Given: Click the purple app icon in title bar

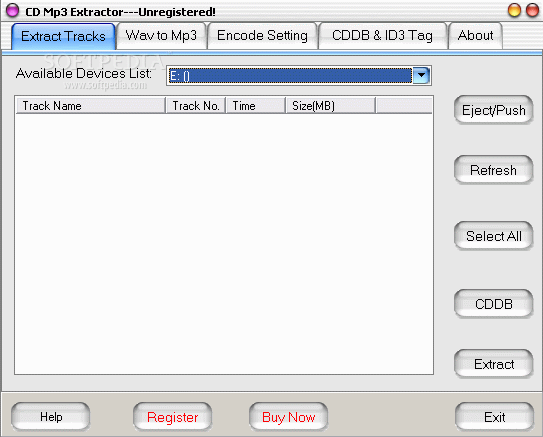Looking at the screenshot, I should (x=12, y=10).
